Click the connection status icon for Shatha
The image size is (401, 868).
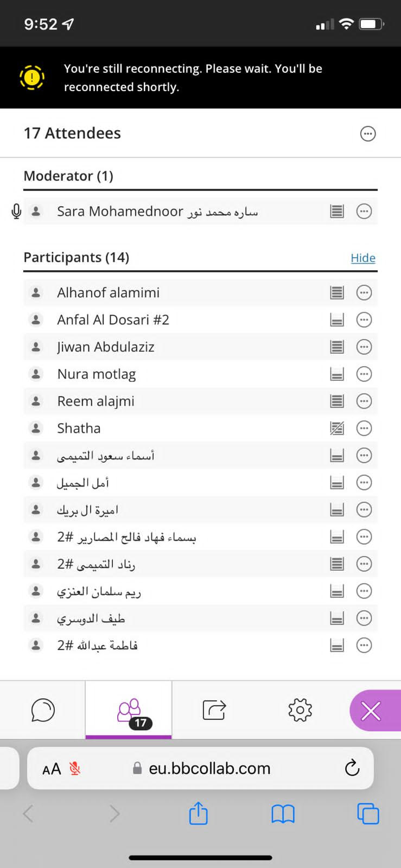pyautogui.click(x=337, y=429)
